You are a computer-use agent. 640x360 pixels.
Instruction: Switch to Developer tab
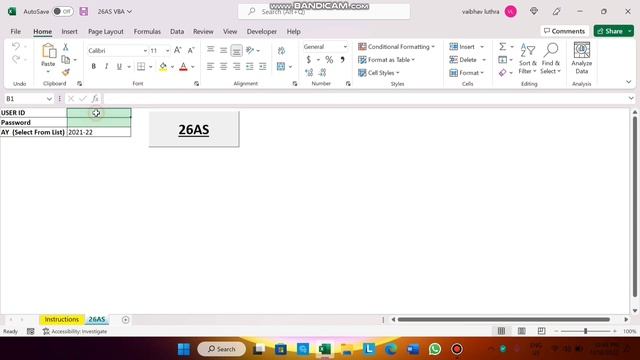click(262, 31)
